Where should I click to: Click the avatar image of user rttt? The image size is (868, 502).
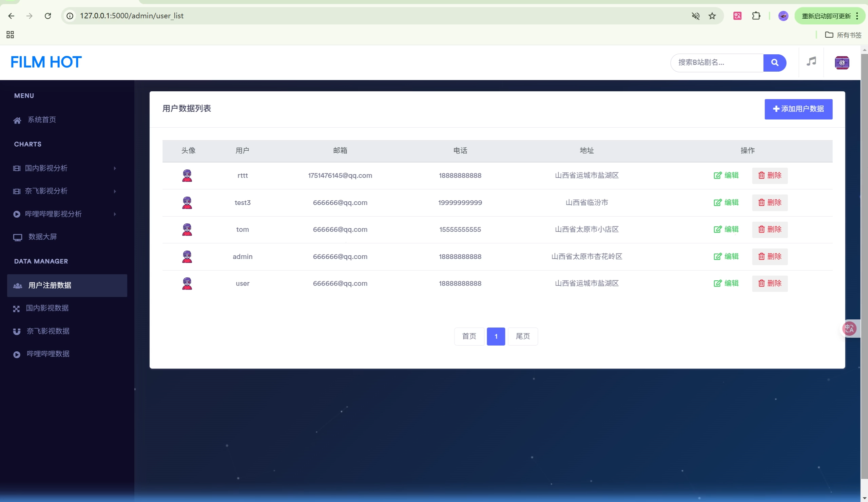[187, 175]
